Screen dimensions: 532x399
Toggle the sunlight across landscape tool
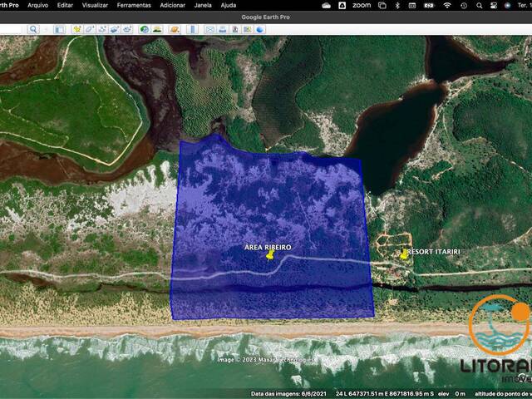(157, 29)
